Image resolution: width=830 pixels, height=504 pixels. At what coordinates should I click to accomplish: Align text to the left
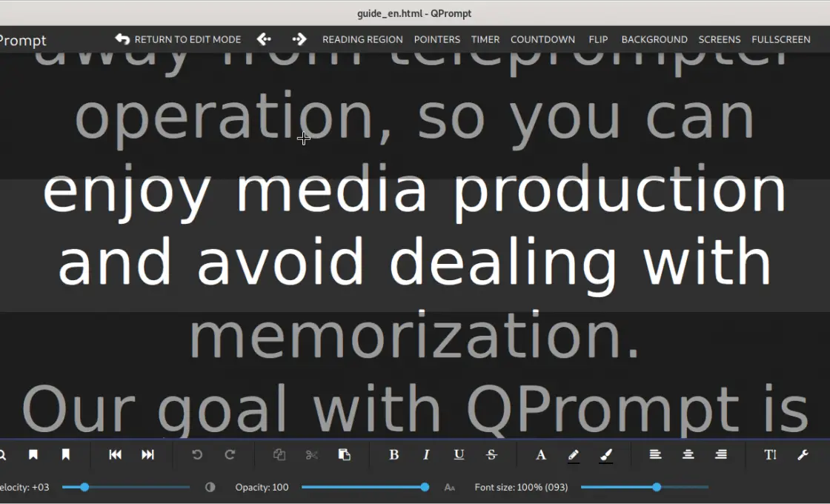(655, 454)
